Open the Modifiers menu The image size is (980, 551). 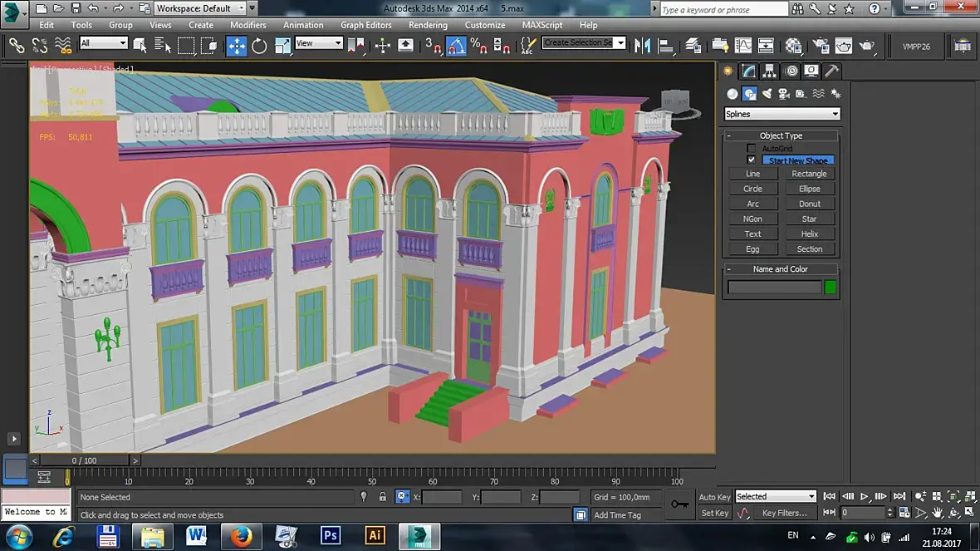pos(248,25)
